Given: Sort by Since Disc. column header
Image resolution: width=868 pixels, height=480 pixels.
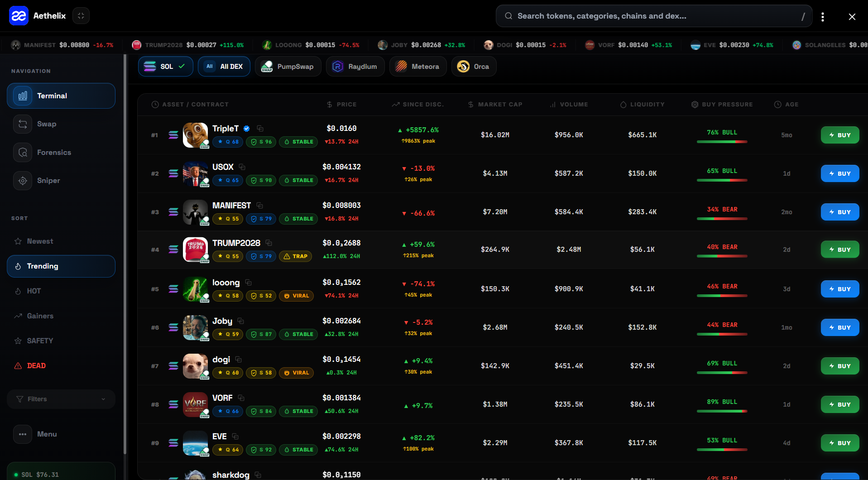Looking at the screenshot, I should pos(418,105).
